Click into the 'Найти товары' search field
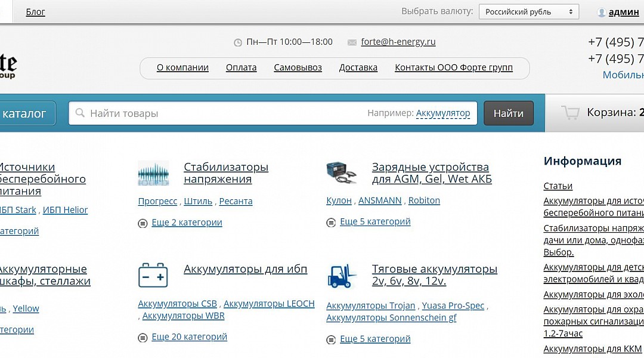 [x=227, y=113]
